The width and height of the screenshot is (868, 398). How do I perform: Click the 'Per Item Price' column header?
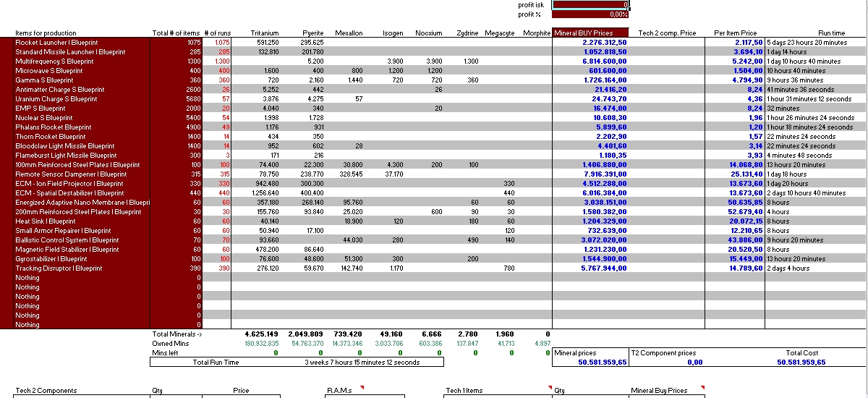[735, 33]
